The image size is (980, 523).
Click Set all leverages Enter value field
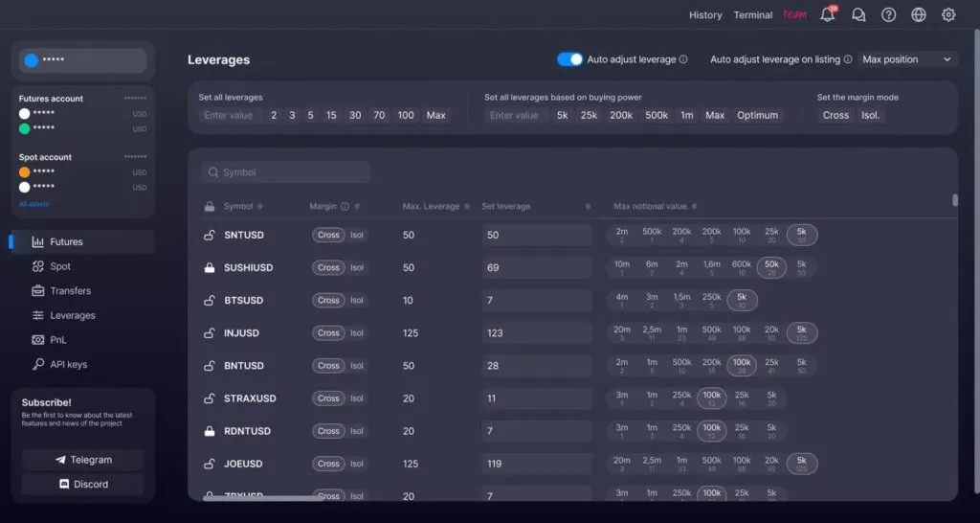coord(230,115)
